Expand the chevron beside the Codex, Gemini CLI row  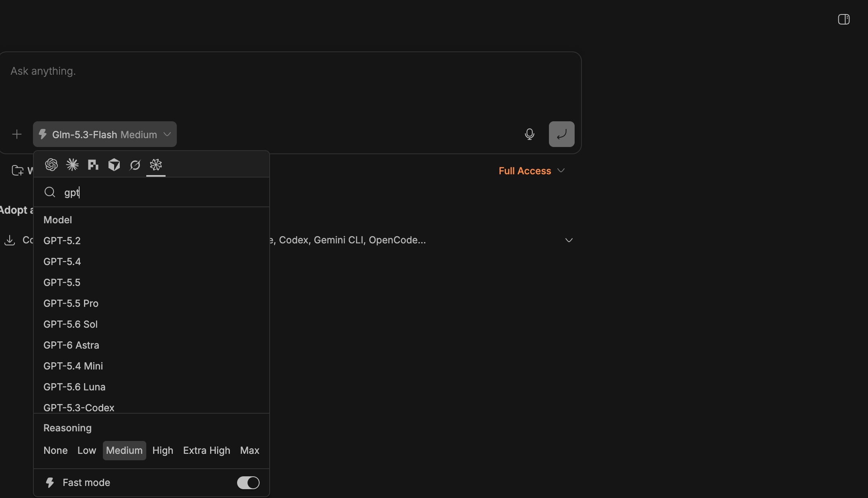tap(569, 240)
